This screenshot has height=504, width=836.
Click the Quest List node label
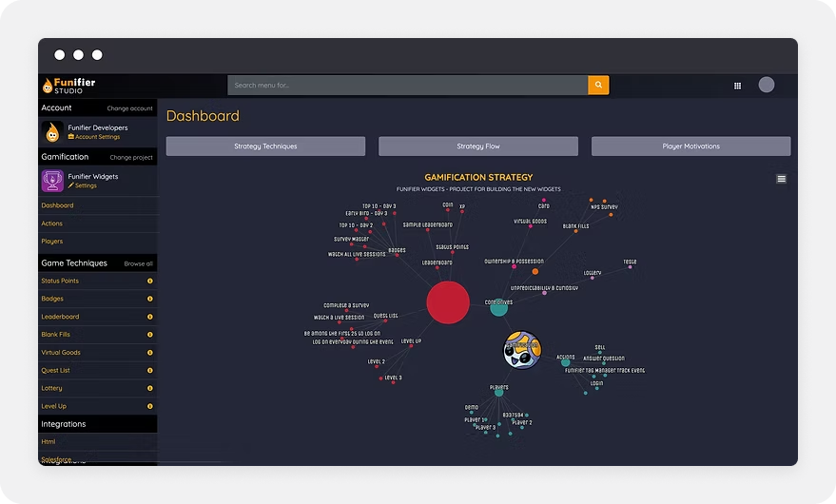click(x=385, y=316)
